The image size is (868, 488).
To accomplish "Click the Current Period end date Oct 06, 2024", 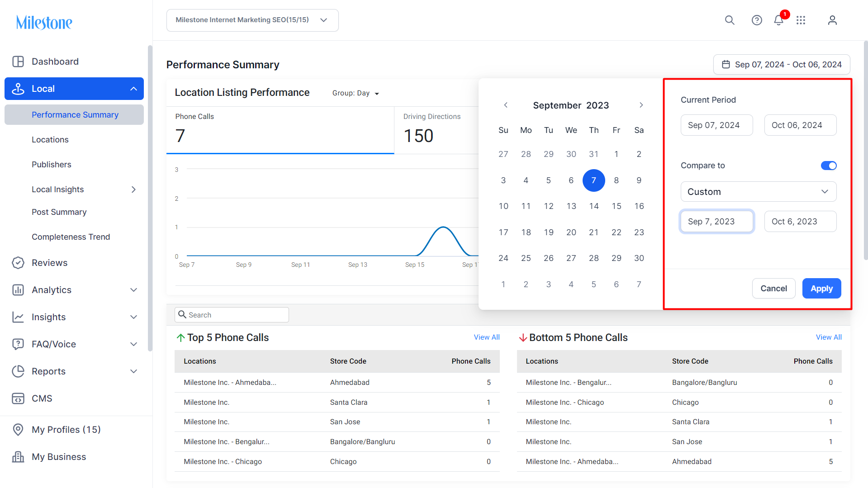I will point(800,125).
